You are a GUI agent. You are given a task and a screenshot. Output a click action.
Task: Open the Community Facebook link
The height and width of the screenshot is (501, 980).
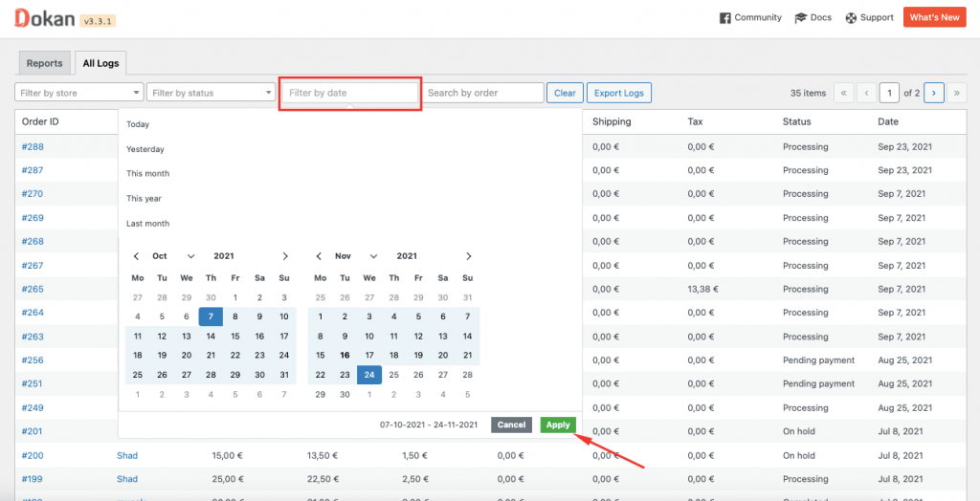(x=750, y=17)
